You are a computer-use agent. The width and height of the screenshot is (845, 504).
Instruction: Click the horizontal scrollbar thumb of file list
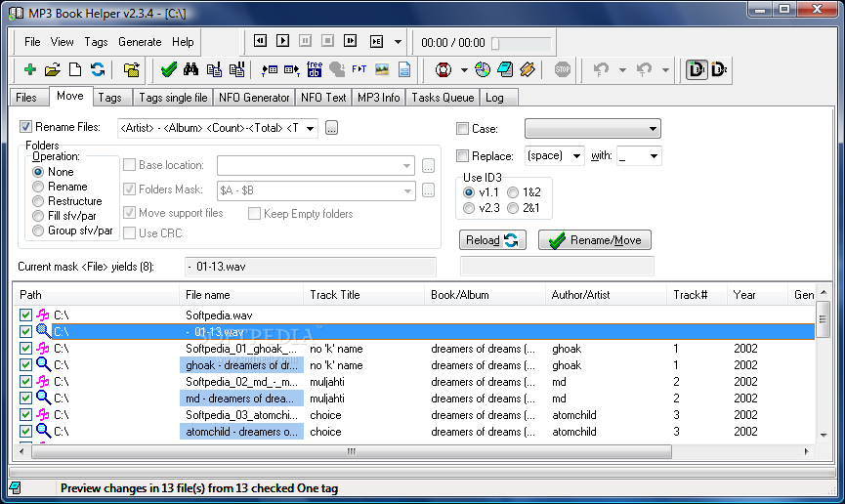click(352, 451)
